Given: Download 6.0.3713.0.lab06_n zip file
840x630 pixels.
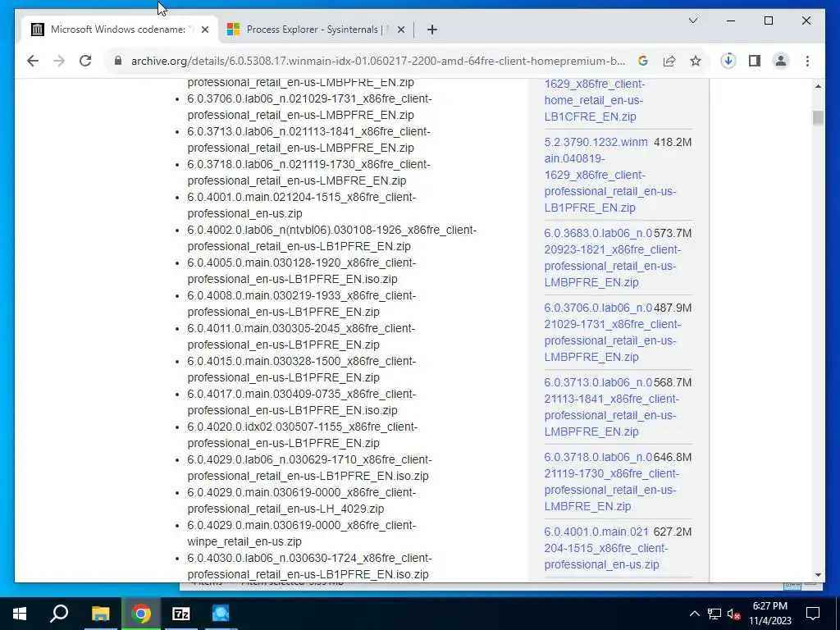Looking at the screenshot, I should [612, 407].
